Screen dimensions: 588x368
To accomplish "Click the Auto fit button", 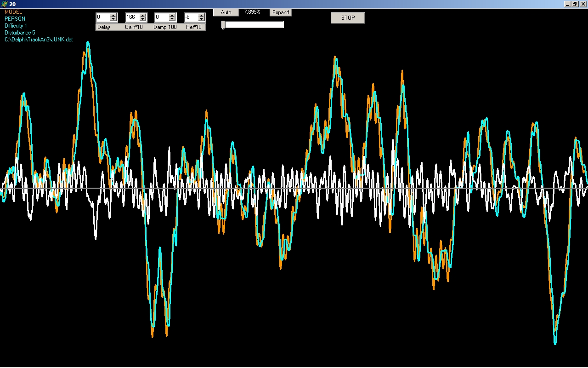I will 226,12.
